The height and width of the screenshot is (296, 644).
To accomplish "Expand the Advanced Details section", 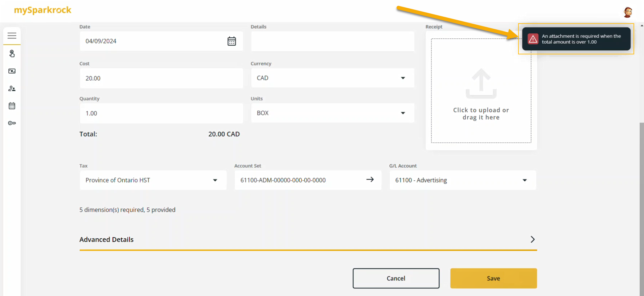I will [x=532, y=239].
